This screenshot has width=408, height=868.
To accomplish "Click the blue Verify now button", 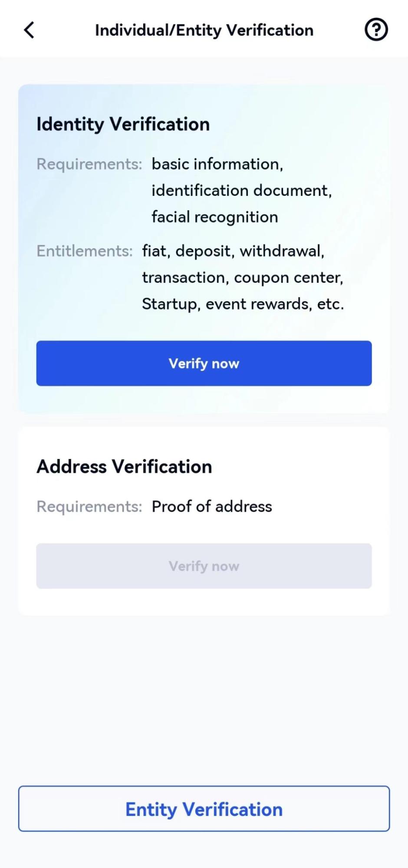I will 204,363.
